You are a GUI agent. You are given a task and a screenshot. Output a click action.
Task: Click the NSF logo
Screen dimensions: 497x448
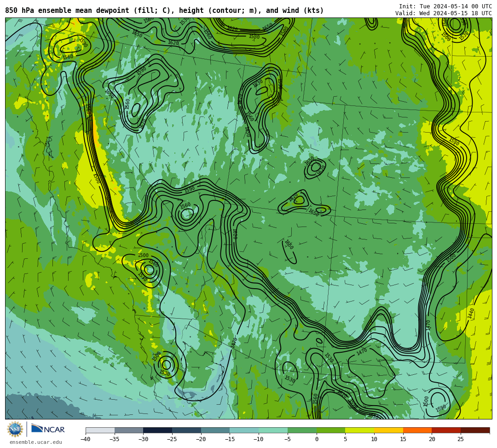(x=15, y=429)
